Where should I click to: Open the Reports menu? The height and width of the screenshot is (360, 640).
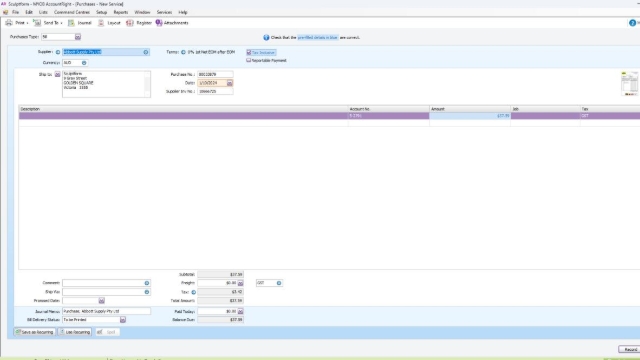[x=121, y=12]
